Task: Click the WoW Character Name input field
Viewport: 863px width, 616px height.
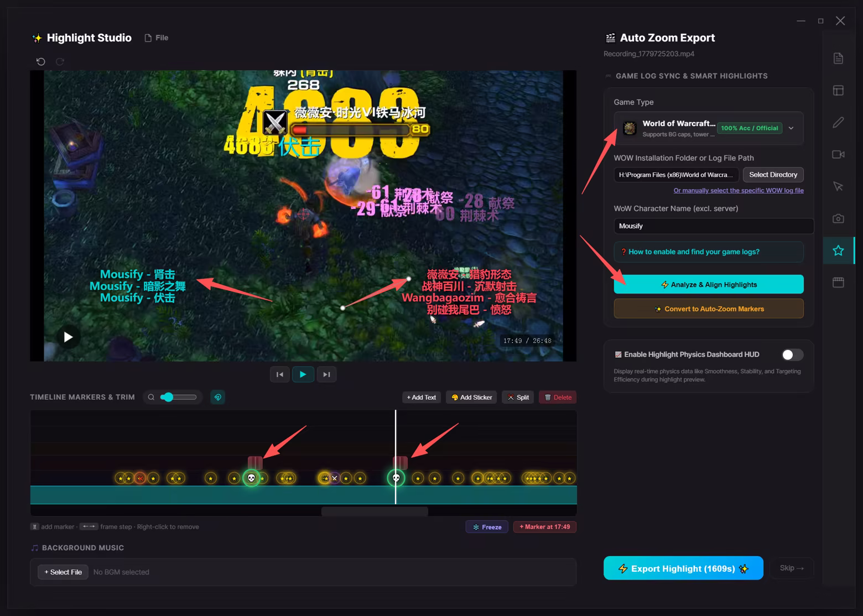Action: click(x=714, y=226)
